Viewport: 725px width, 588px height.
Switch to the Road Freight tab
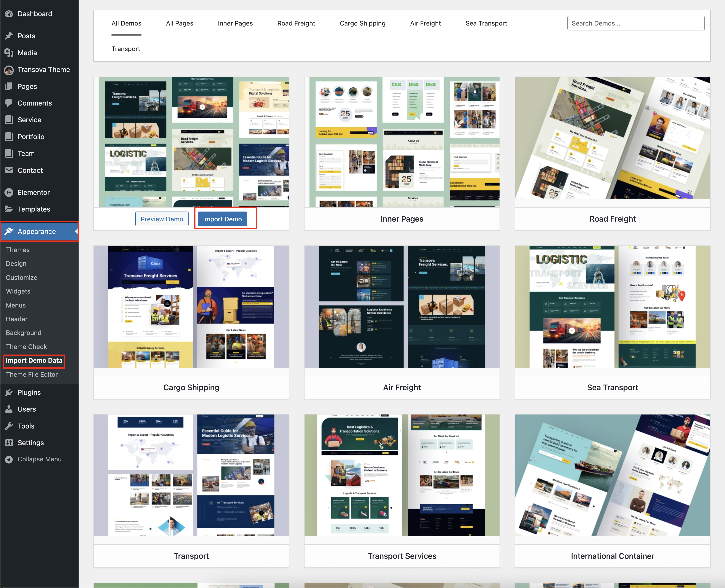point(296,23)
